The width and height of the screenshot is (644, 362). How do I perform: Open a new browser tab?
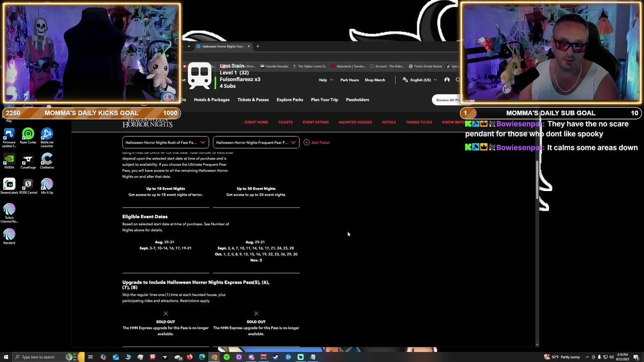(x=258, y=46)
